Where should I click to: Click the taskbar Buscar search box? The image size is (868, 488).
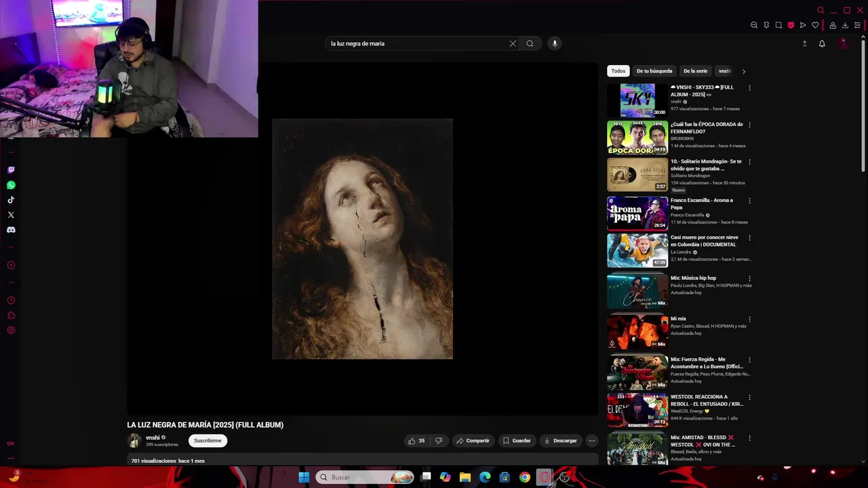[365, 477]
